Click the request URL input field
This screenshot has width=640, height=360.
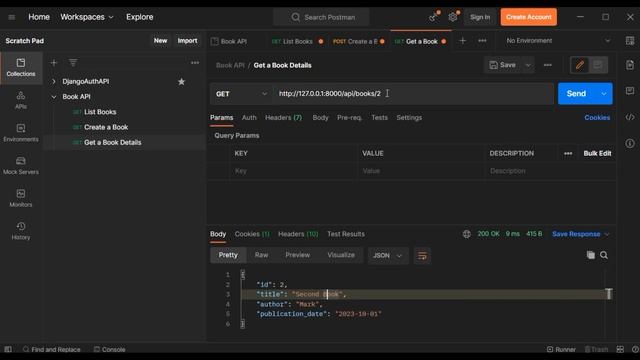point(413,94)
